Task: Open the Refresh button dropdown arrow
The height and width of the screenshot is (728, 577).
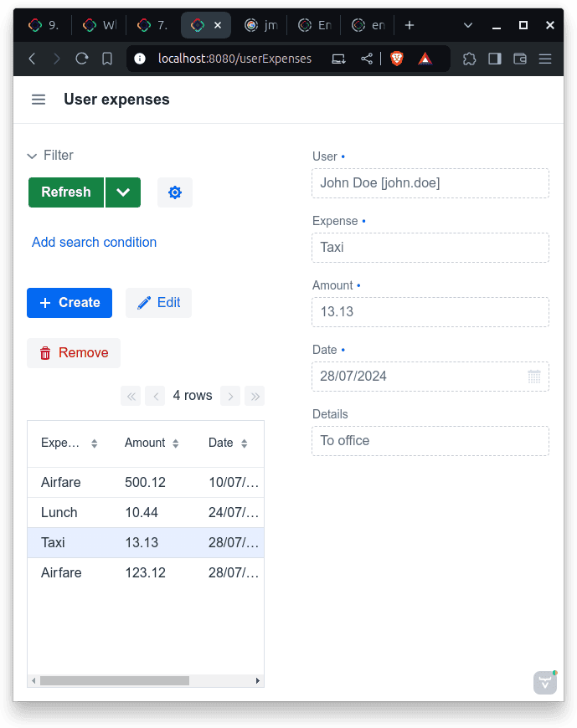Action: tap(123, 192)
